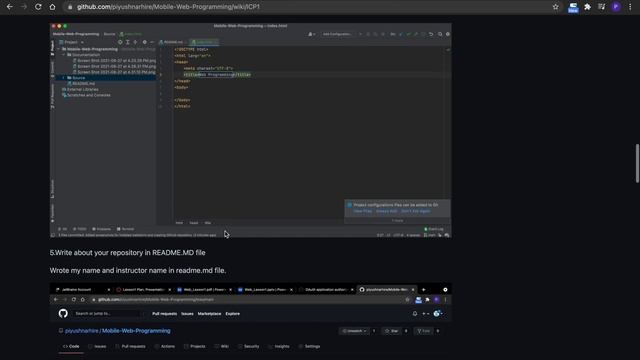
Task: In the GitHub screenshot, open Marketplace in the header
Action: click(209, 314)
